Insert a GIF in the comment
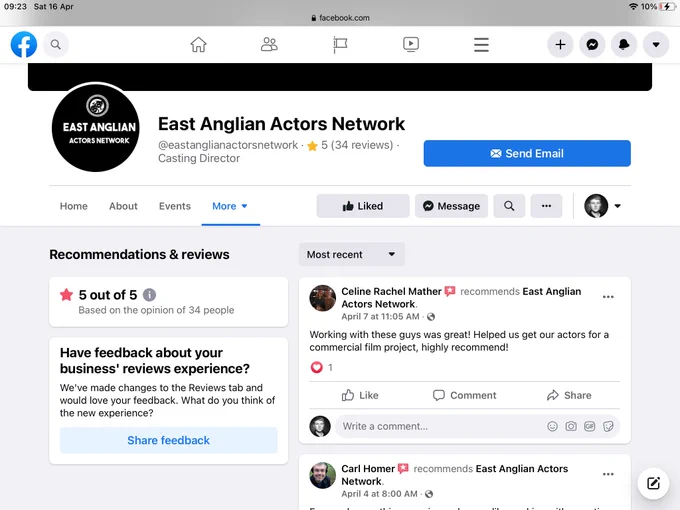This screenshot has width=680, height=510. click(x=589, y=426)
